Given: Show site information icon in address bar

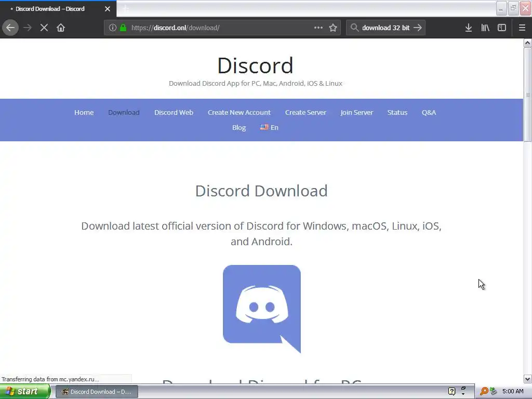Looking at the screenshot, I should tap(113, 28).
